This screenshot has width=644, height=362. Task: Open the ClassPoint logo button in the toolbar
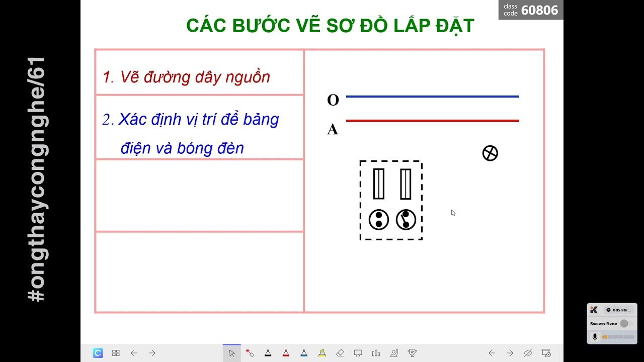click(98, 353)
